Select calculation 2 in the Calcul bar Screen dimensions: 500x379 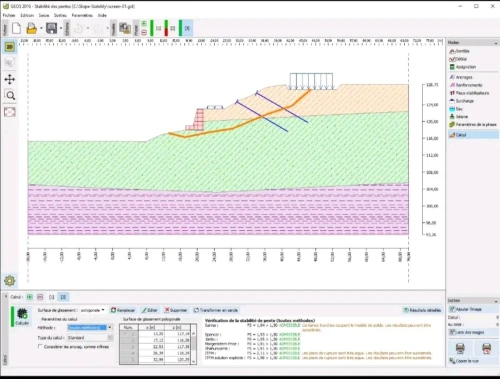pyautogui.click(x=63, y=297)
